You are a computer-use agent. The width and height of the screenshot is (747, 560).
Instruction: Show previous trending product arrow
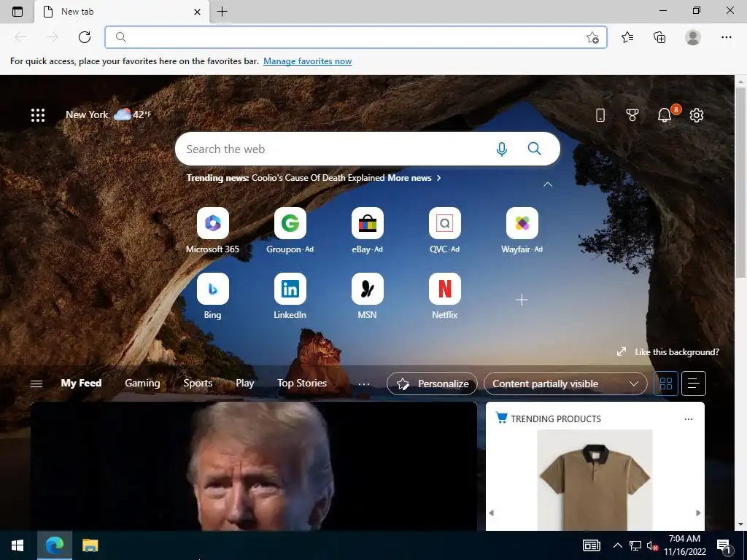click(x=491, y=513)
